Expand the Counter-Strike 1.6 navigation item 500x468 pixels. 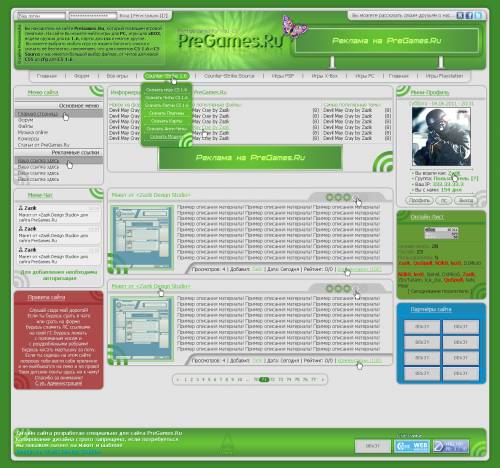pos(166,76)
